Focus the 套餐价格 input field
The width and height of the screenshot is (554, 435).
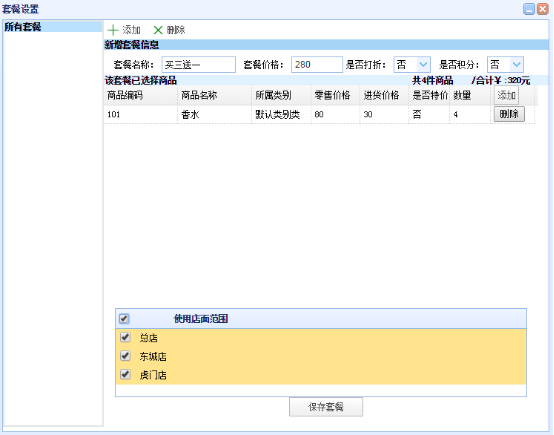tap(317, 65)
